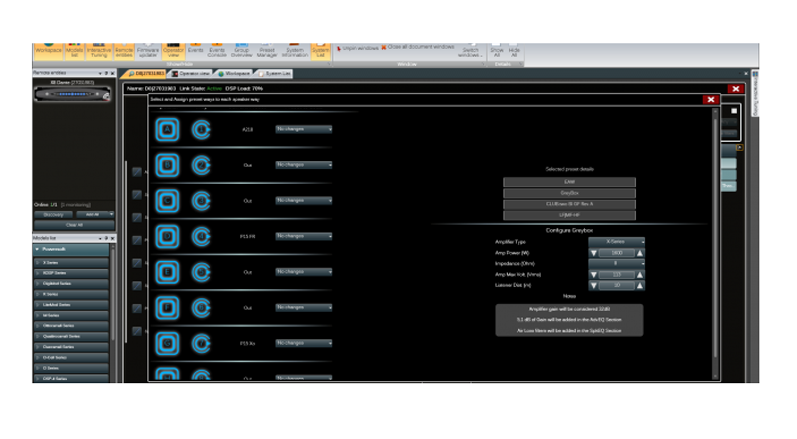Viewport: 797px width, 439px height.
Task: Select channel E square icon
Action: click(x=167, y=272)
